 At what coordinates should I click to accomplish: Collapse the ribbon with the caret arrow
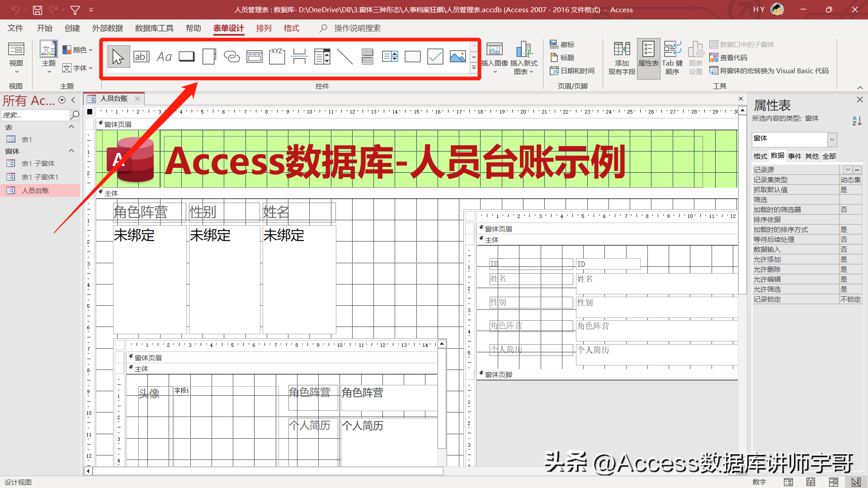[859, 87]
